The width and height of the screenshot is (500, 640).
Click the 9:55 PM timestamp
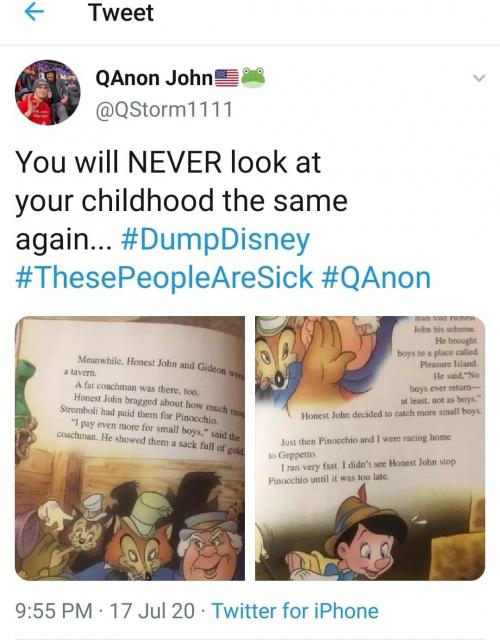click(x=54, y=611)
